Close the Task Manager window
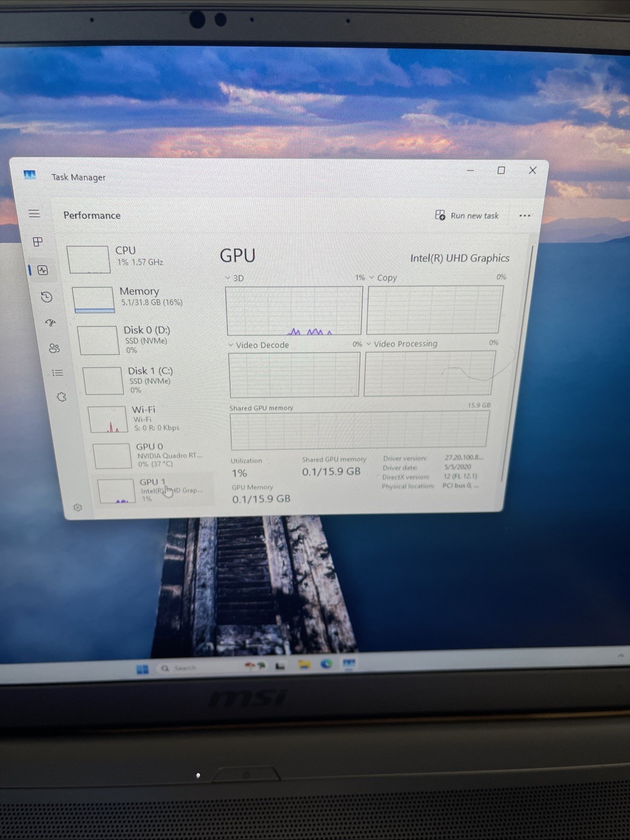This screenshot has width=630, height=840. 532,170
